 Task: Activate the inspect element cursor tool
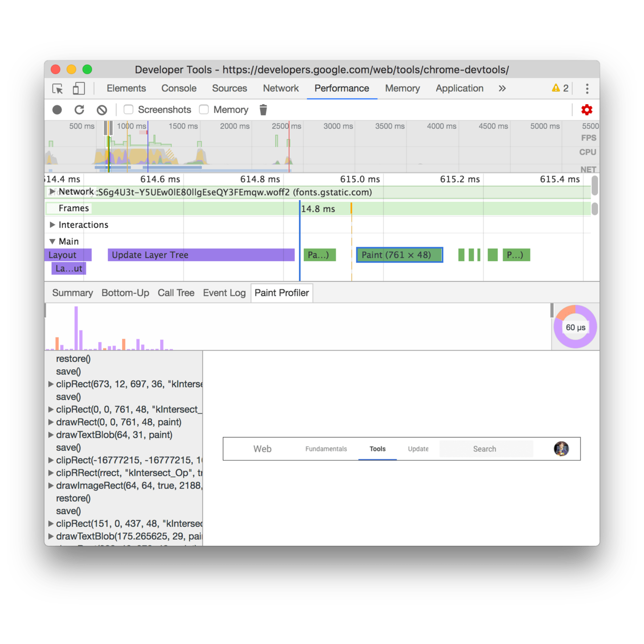[57, 88]
